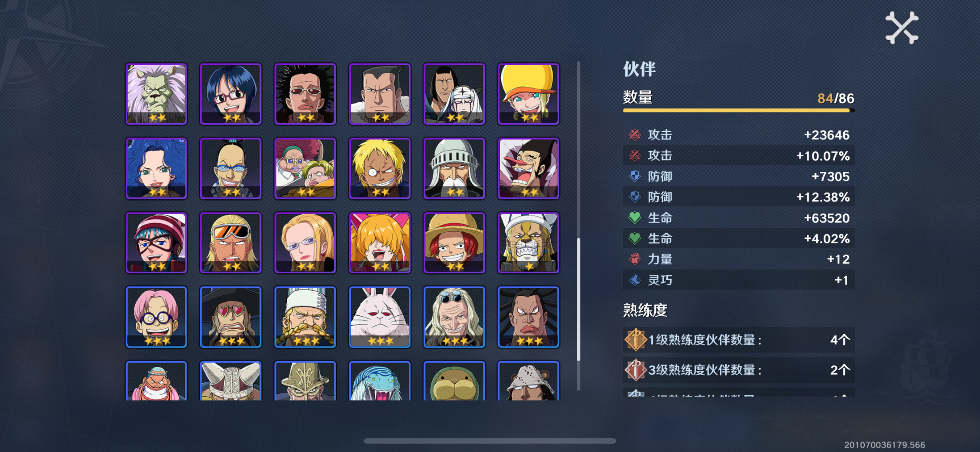Viewport: 980px width, 452px height.
Task: Select the knight helmet bearded character
Action: click(454, 168)
